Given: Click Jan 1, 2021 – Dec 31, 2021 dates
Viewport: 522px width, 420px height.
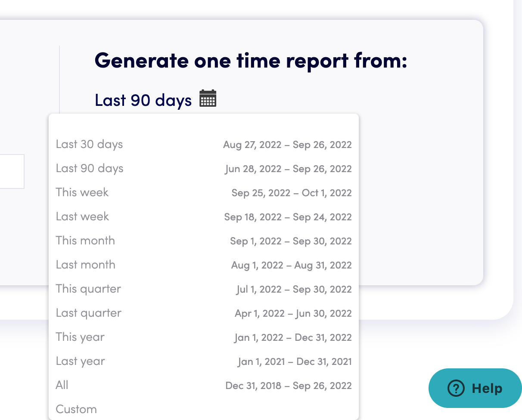Looking at the screenshot, I should tap(295, 361).
